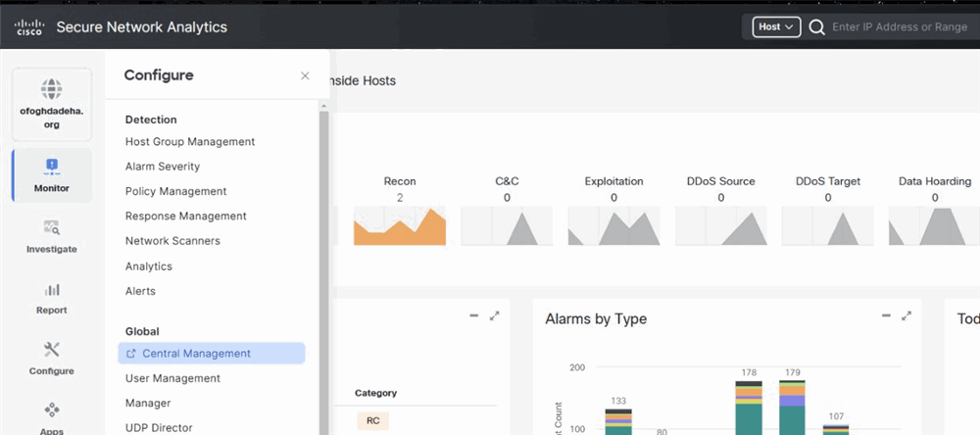Select the ofoghdadeha.org domain globe icon

click(52, 87)
